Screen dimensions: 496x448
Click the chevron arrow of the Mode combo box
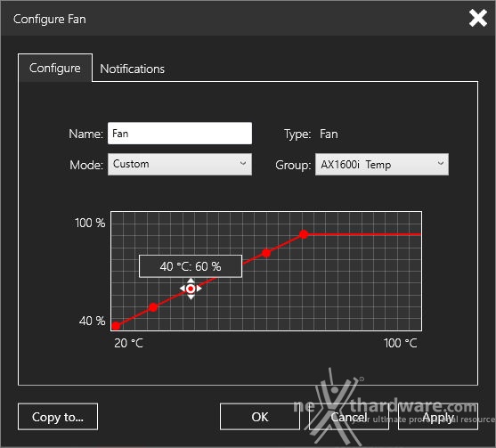pyautogui.click(x=243, y=163)
